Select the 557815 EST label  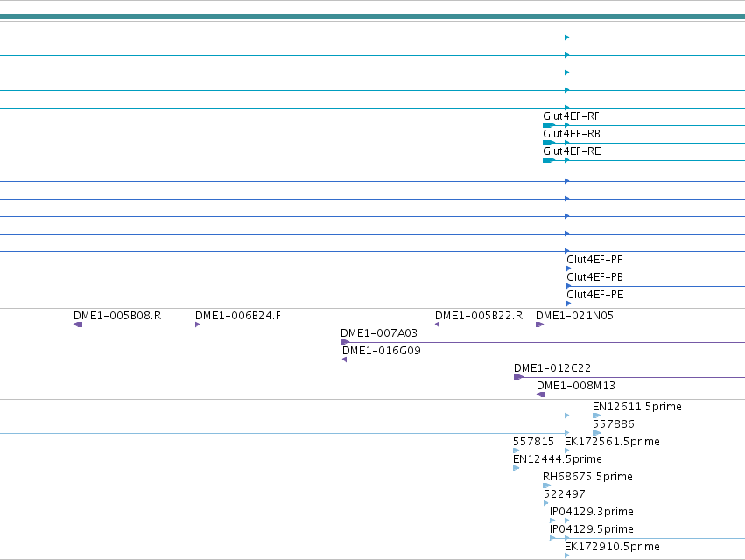click(x=533, y=442)
